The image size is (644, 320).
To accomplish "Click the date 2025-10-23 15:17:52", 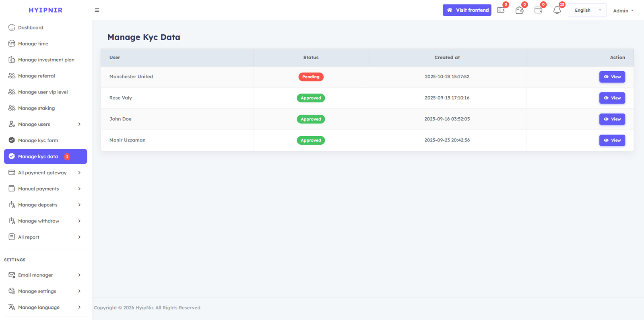I will 447,77.
